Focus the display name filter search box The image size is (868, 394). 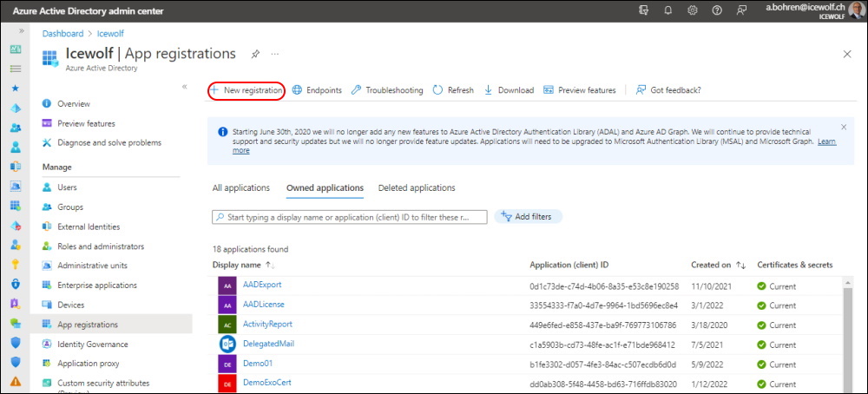tap(350, 217)
